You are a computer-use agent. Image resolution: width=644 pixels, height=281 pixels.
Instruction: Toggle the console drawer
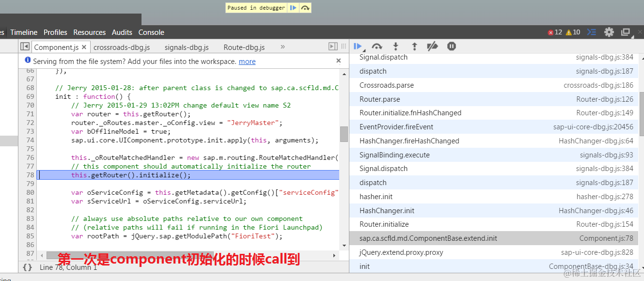[x=591, y=32]
